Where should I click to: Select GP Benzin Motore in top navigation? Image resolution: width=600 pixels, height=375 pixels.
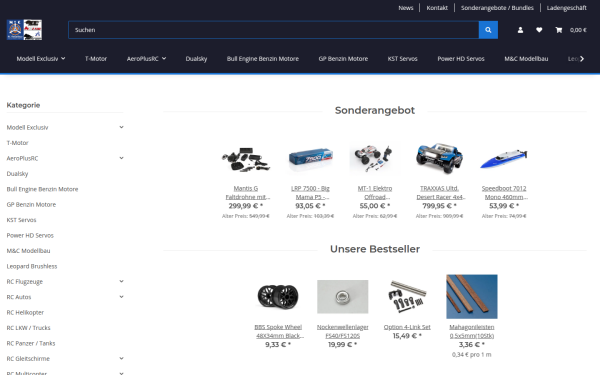(343, 59)
